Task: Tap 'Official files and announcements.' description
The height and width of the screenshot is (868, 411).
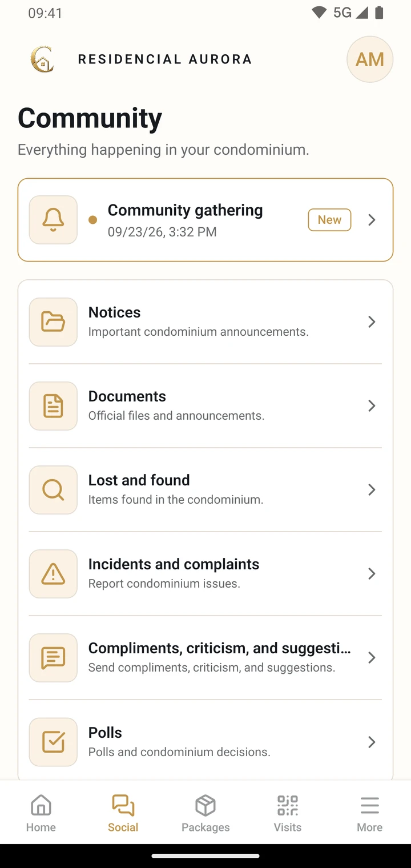Action: (176, 416)
